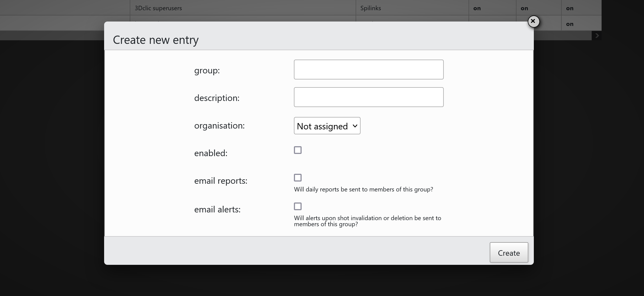Image resolution: width=644 pixels, height=296 pixels.
Task: Click the rightmost 'on' in the 3Dclic superusers row
Action: pos(570,8)
